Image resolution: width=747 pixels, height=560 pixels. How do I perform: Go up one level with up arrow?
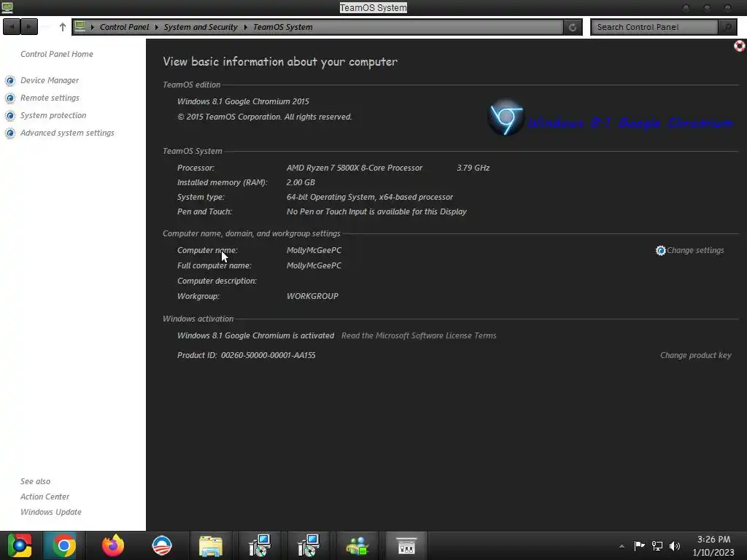(63, 27)
